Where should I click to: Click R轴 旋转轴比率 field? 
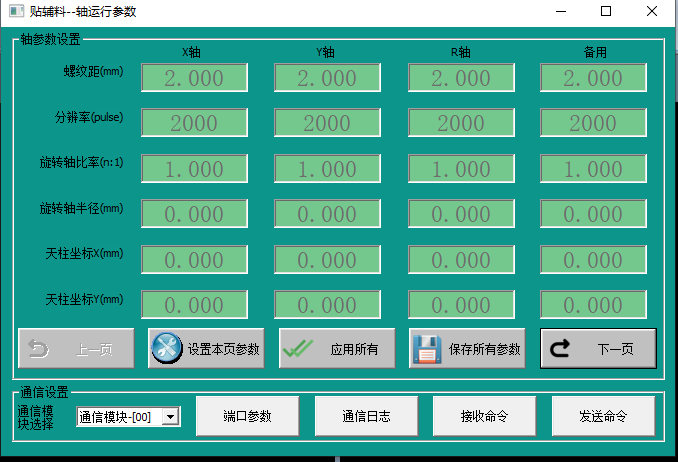(x=460, y=169)
